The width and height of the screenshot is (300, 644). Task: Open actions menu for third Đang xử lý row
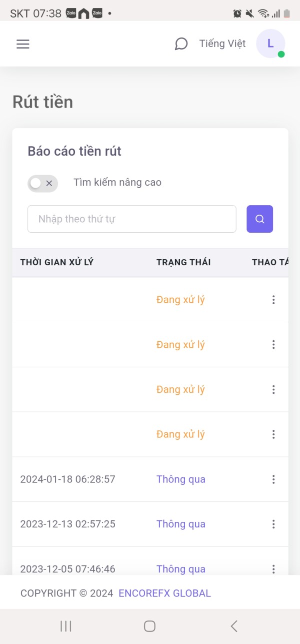(x=273, y=389)
